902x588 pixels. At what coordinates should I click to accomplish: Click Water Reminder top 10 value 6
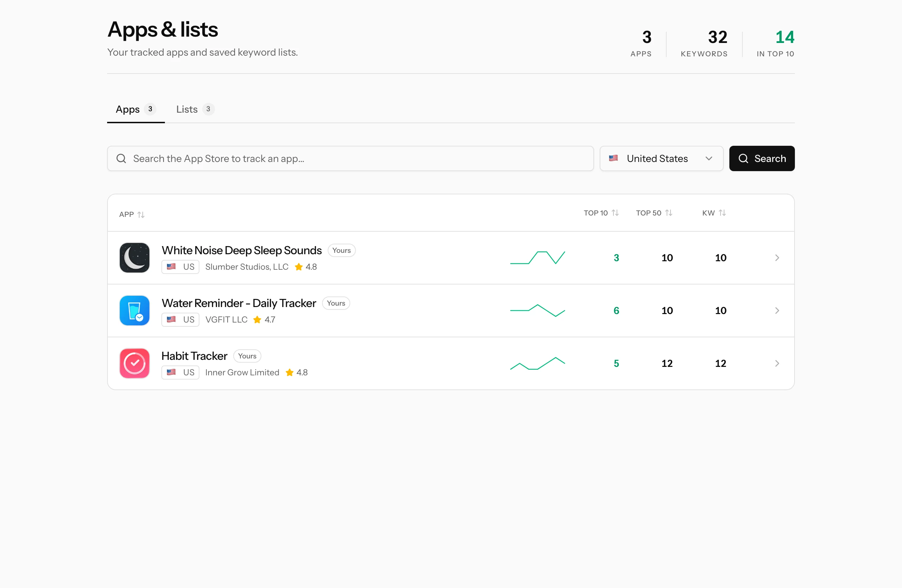pyautogui.click(x=616, y=311)
